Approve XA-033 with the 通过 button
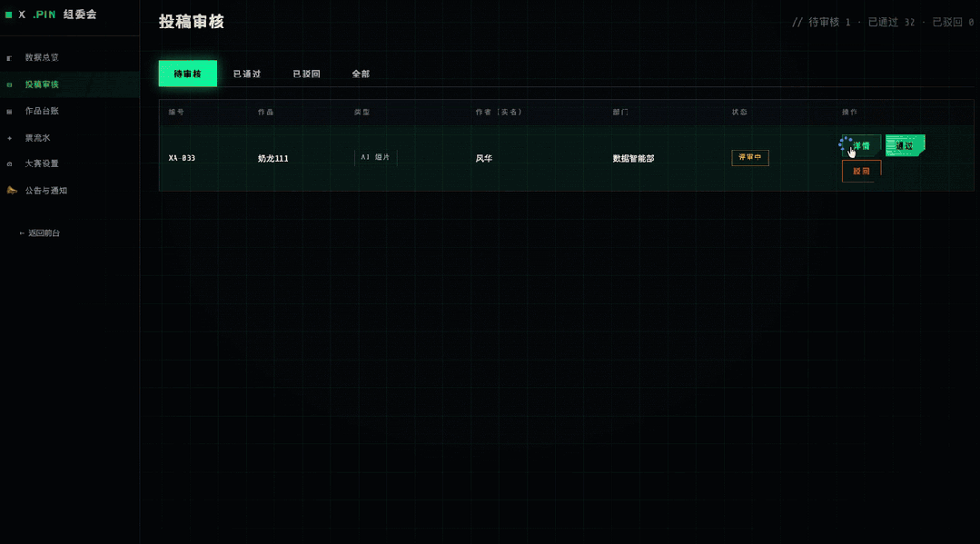 pos(905,145)
